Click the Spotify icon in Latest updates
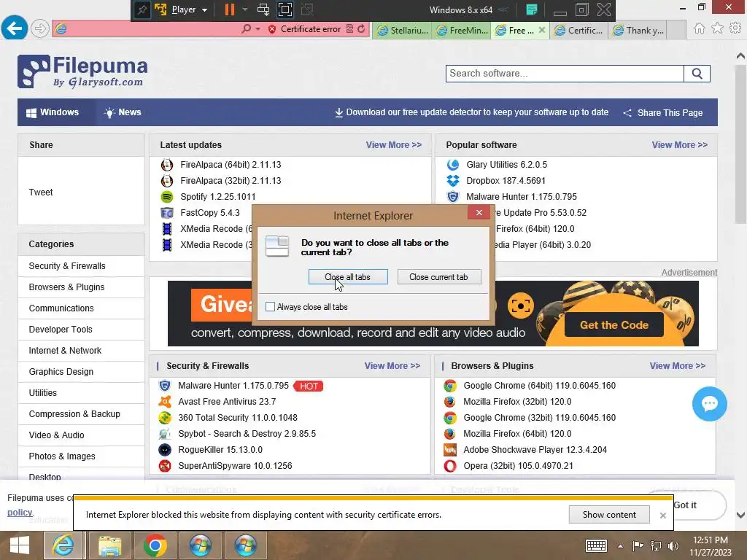 pos(167,197)
